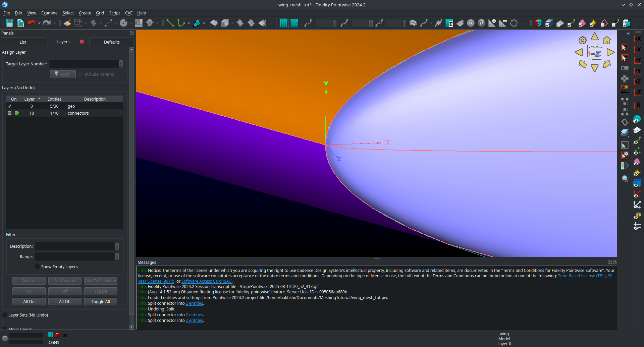Click the viewer settings gear icon
The width and height of the screenshot is (644, 347).
tap(583, 40)
